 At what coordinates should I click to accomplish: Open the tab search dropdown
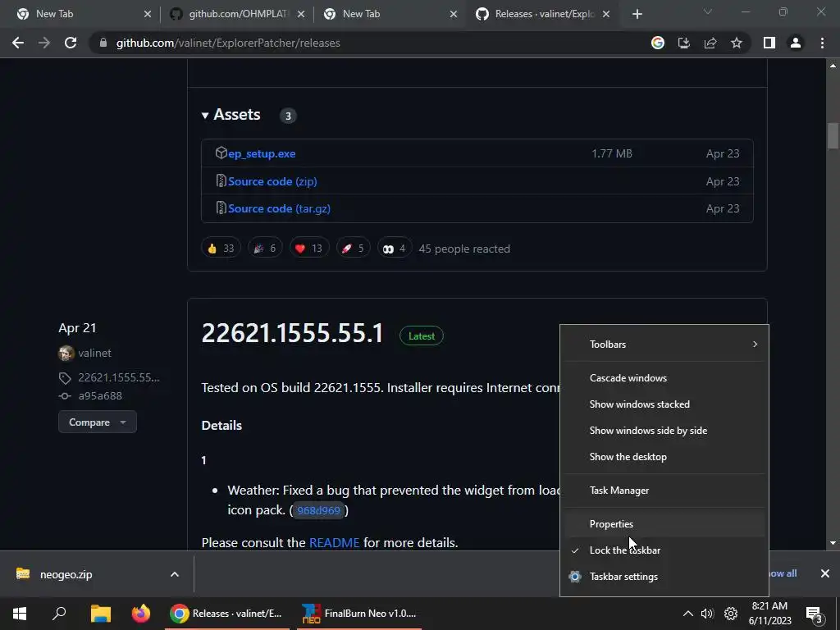click(x=708, y=12)
